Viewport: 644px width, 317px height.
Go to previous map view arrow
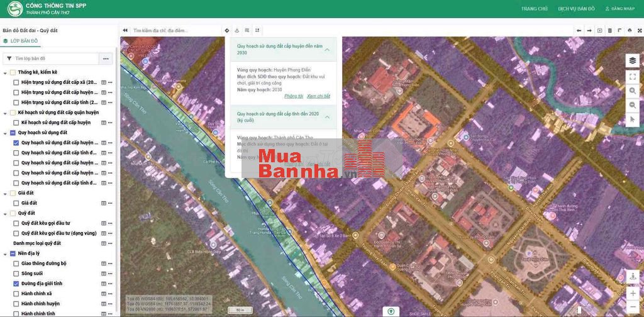pos(579,30)
